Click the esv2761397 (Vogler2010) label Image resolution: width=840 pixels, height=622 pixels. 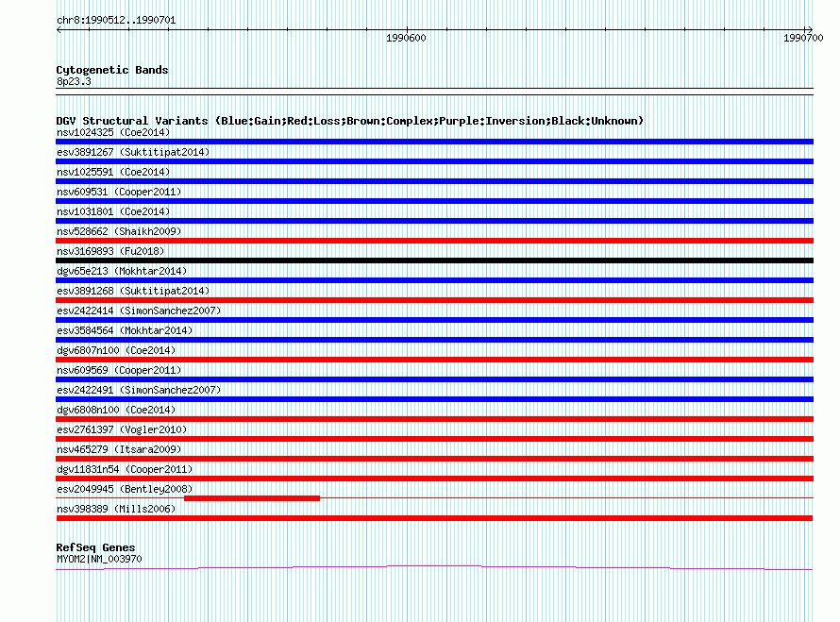[x=122, y=429]
